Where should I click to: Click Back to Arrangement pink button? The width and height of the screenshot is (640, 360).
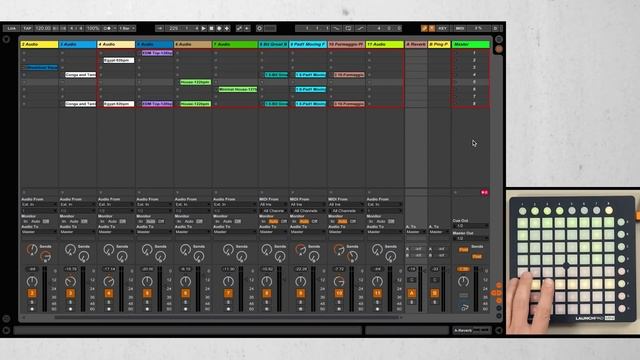(484, 192)
